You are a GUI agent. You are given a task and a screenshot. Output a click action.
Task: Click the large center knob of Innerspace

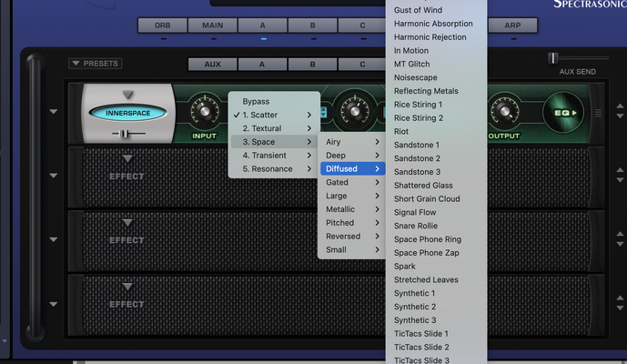point(355,111)
